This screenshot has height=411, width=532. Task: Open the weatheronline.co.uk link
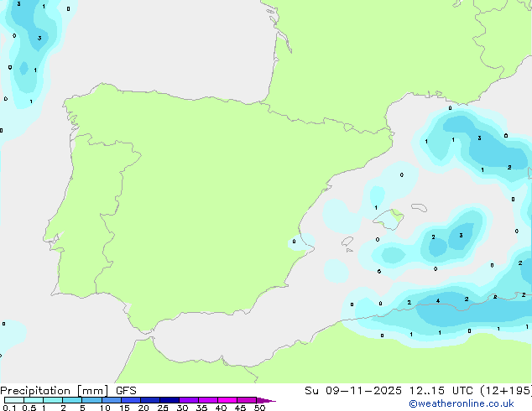pos(462,403)
